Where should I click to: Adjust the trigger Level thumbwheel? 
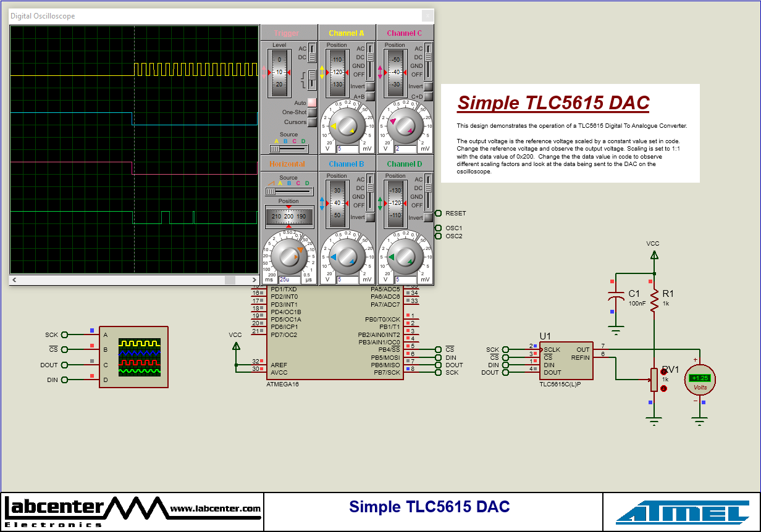coord(279,72)
